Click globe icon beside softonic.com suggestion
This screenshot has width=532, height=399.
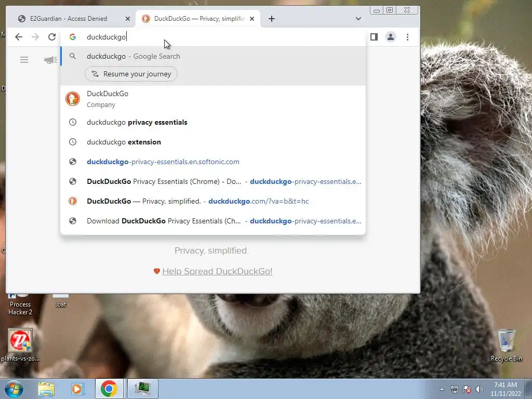[73, 162]
